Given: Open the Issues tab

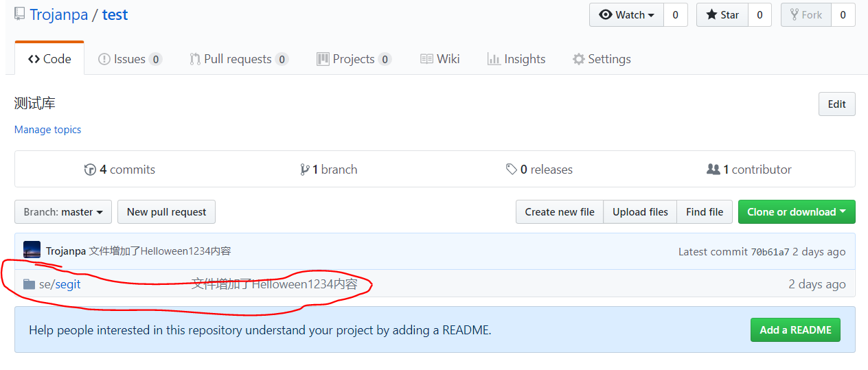Looking at the screenshot, I should tap(130, 59).
